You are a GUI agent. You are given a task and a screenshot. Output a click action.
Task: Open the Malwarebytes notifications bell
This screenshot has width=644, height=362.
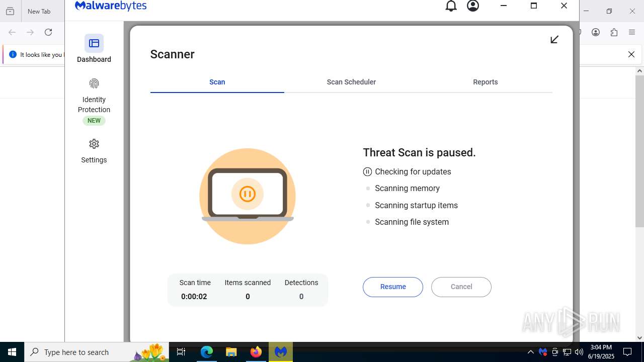coord(451,6)
